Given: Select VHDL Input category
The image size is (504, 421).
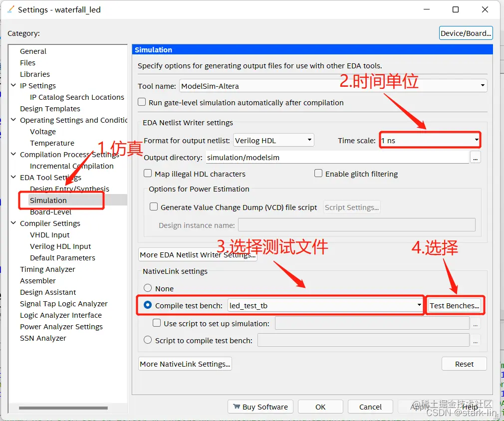Looking at the screenshot, I should coord(49,235).
